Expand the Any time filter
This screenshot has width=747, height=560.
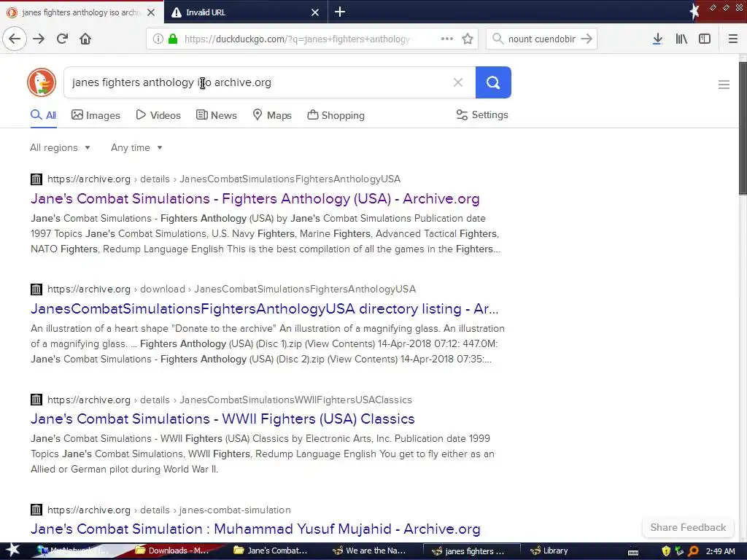tap(136, 147)
